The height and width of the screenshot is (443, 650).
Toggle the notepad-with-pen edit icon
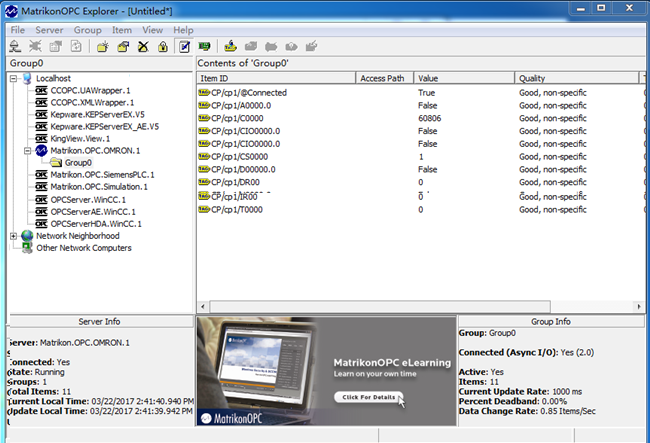[184, 46]
